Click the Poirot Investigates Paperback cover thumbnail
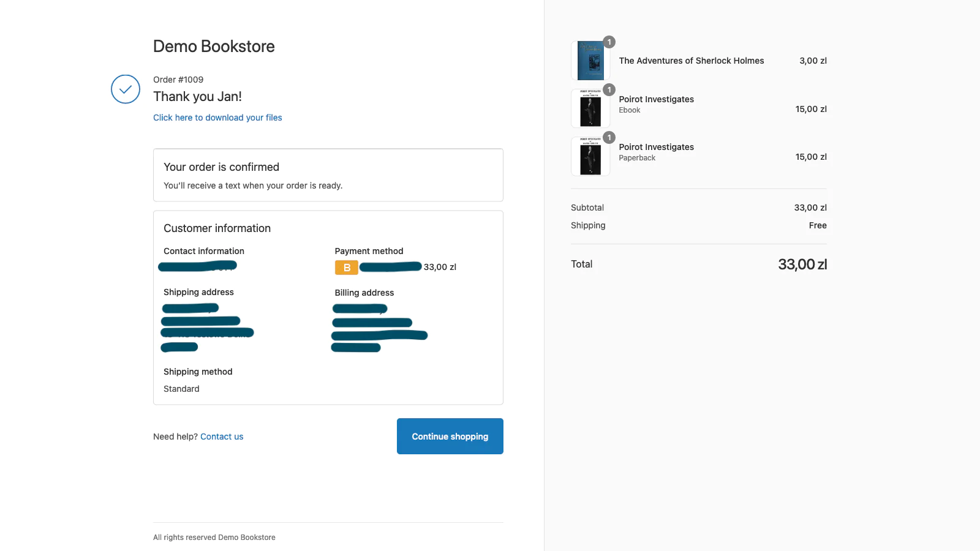This screenshot has height=551, width=980. point(590,157)
